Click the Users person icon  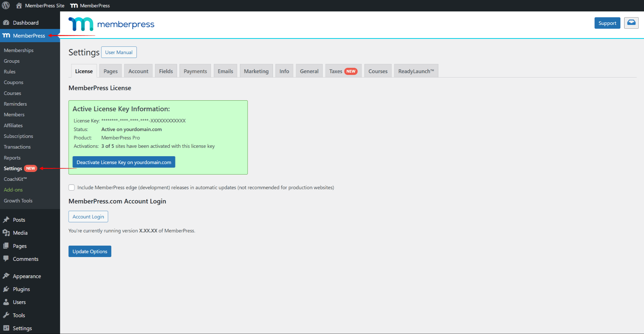[6, 302]
